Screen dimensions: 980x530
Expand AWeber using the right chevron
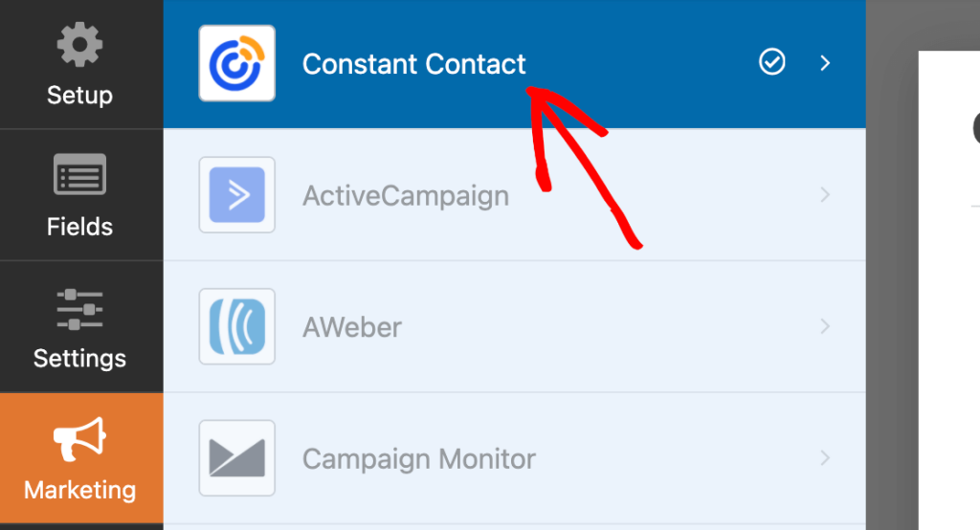click(825, 327)
